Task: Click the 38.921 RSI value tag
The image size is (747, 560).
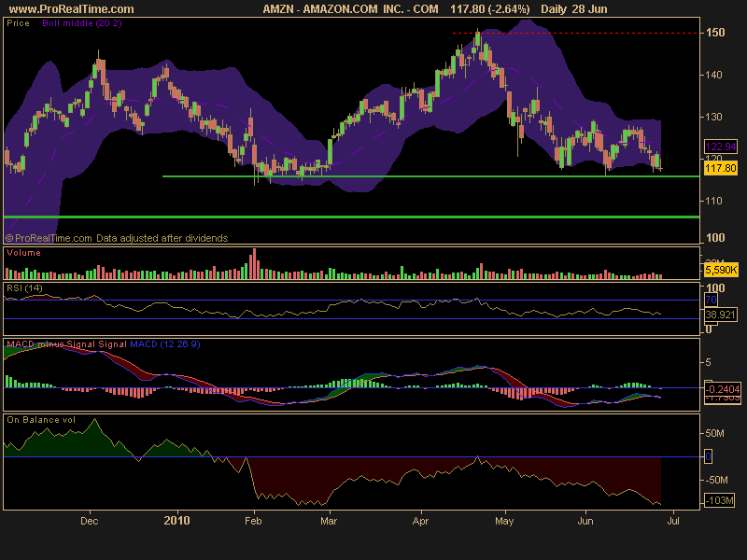Action: point(721,315)
